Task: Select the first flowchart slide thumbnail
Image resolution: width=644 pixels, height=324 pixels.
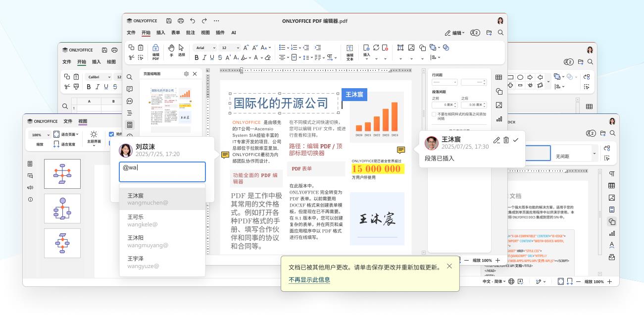Action: pyautogui.click(x=62, y=174)
